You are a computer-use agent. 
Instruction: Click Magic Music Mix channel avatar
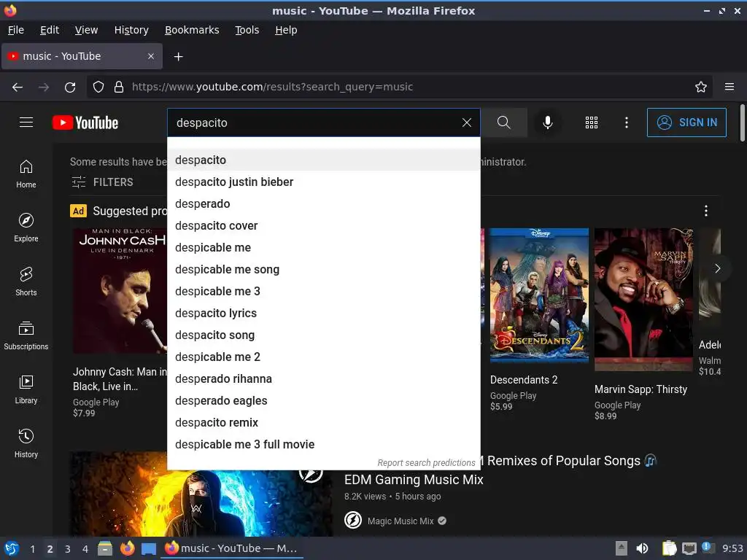(x=353, y=520)
